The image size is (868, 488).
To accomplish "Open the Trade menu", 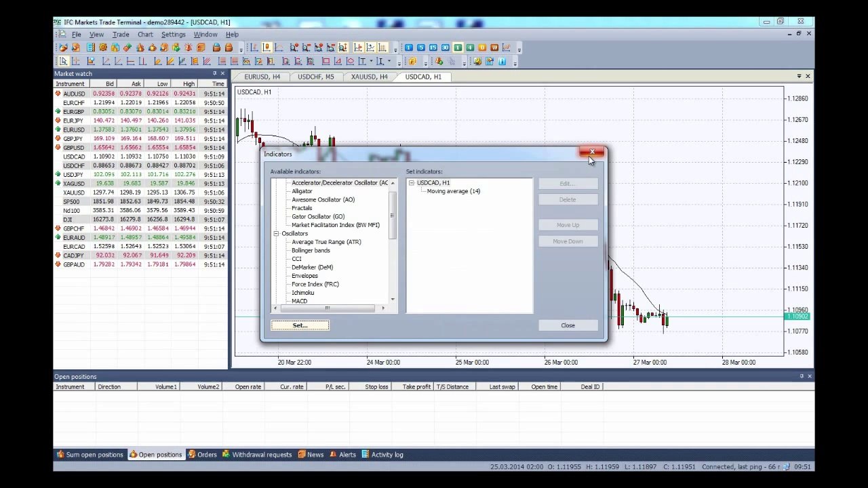I will click(121, 35).
